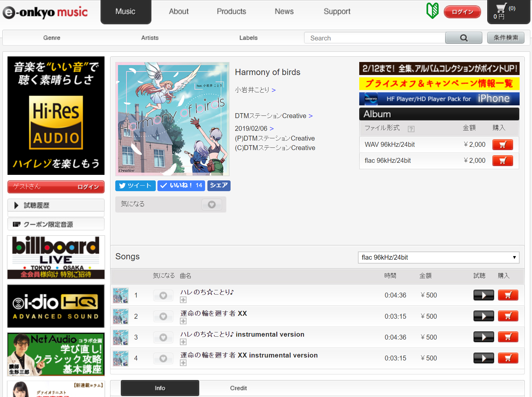Add track 3 to cart

508,337
